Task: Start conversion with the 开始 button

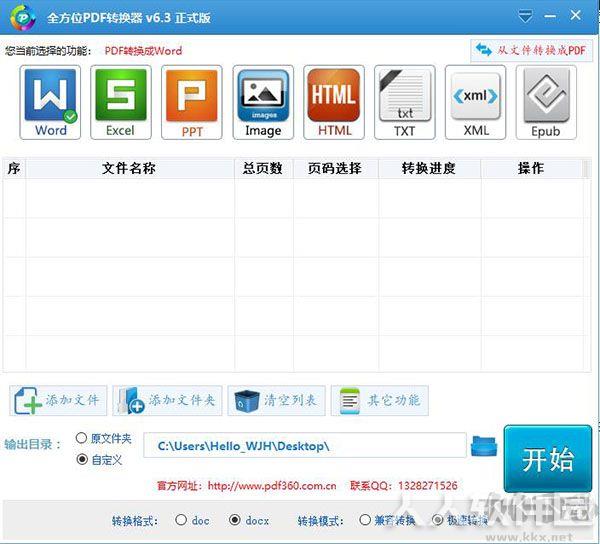Action: coord(548,459)
